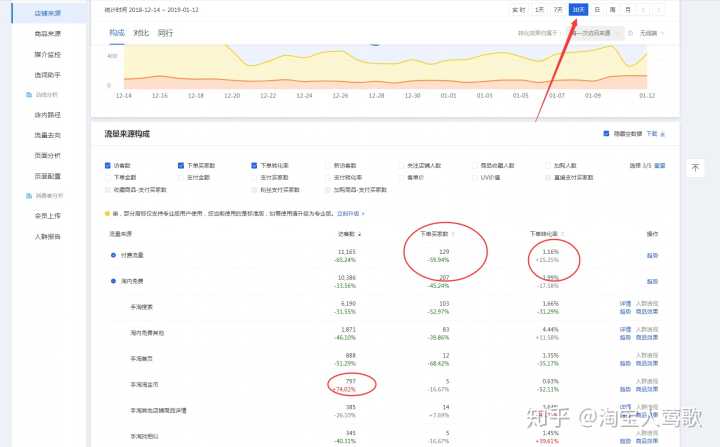Click the folder icon in the sidebar
Screen dimensions: 720x447
(x=27, y=93)
